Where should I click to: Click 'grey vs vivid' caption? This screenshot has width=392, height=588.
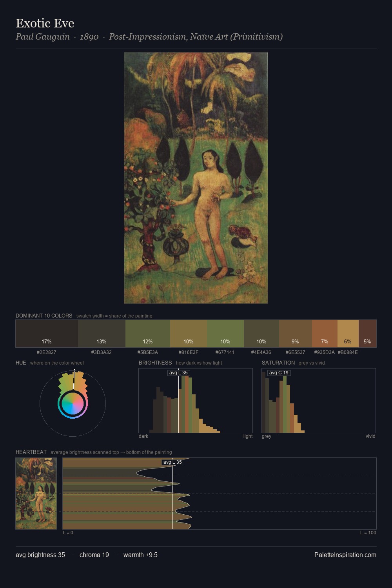pyautogui.click(x=312, y=363)
